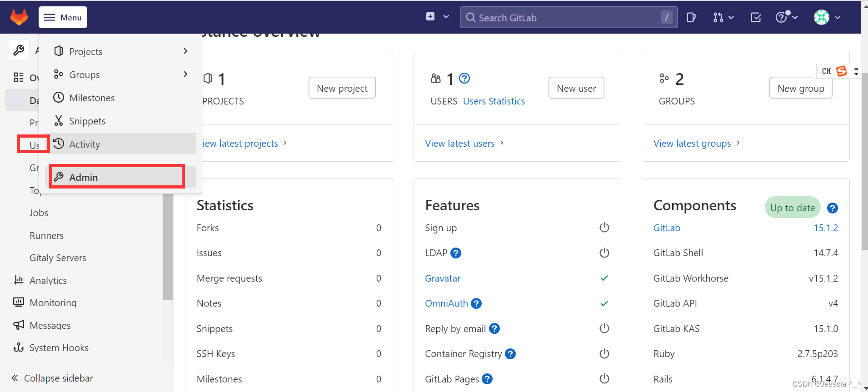
Task: Open View latest users link
Action: click(x=464, y=143)
